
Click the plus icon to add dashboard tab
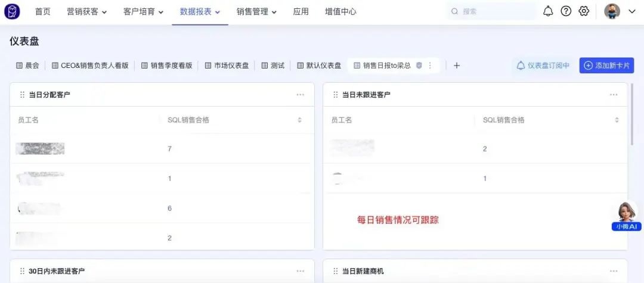pos(457,66)
